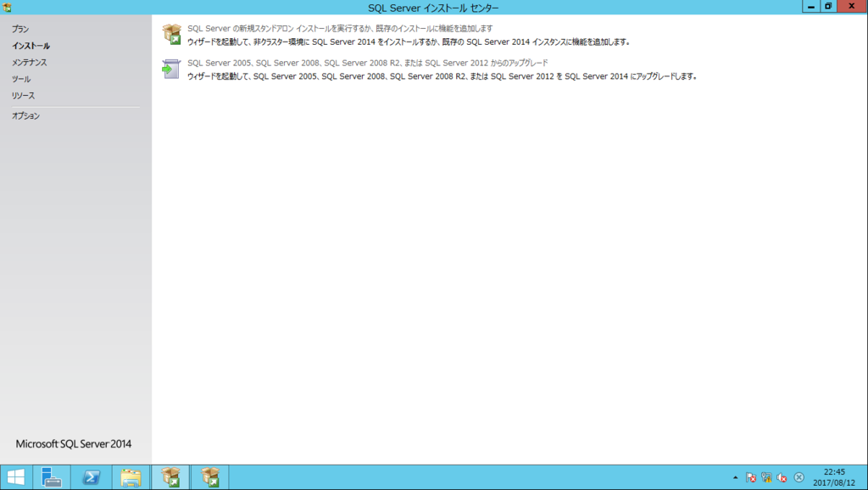Click the new standalone installation box icon

[x=171, y=34]
